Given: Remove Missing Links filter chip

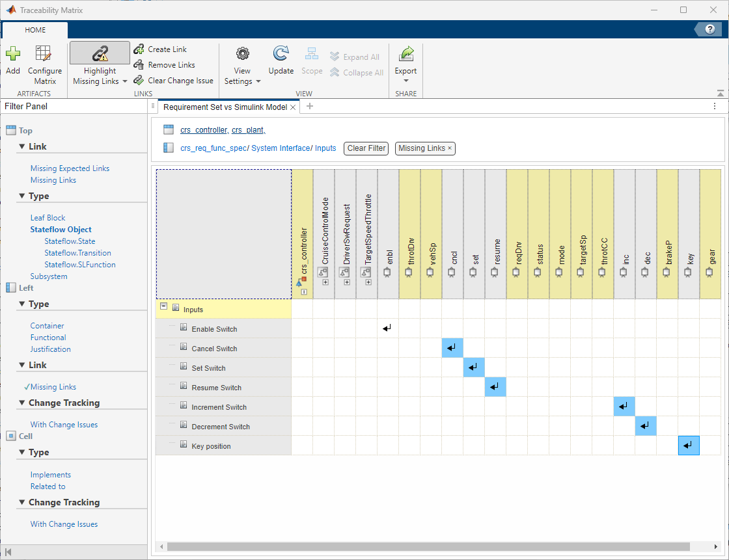Looking at the screenshot, I should point(450,148).
